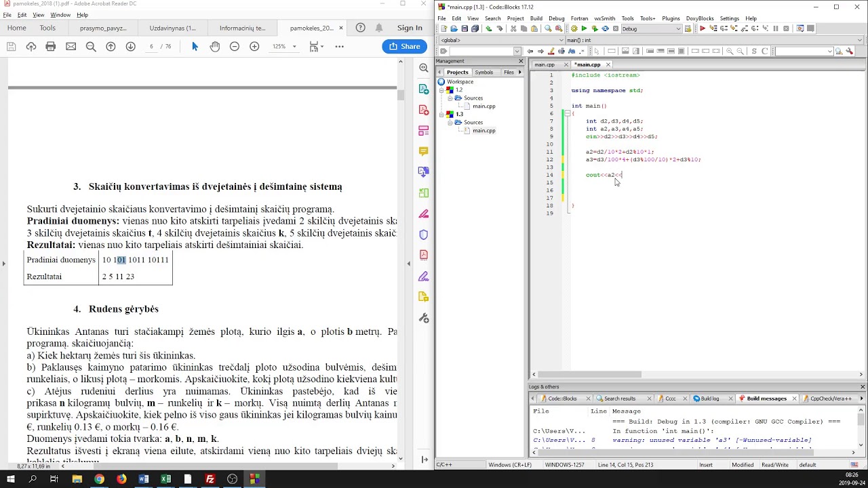Click the highlight marker icon in Code::Blocks
This screenshot has height=488, width=868.
551,51
